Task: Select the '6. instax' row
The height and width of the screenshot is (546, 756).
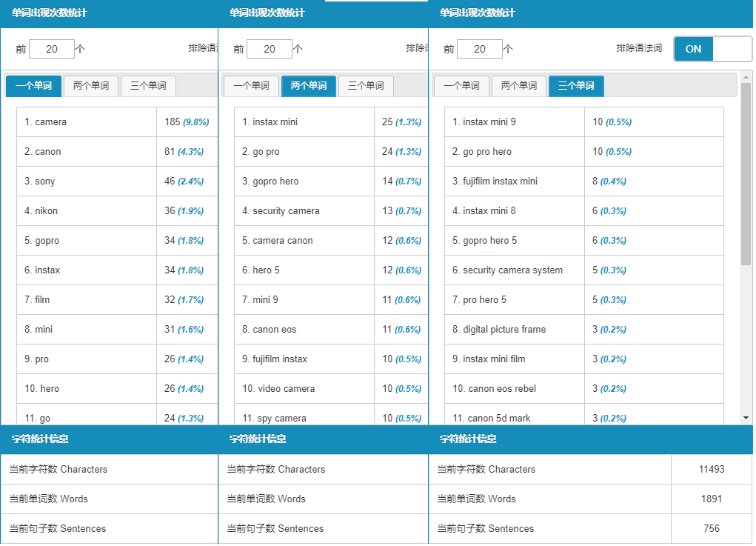Action: pos(117,270)
